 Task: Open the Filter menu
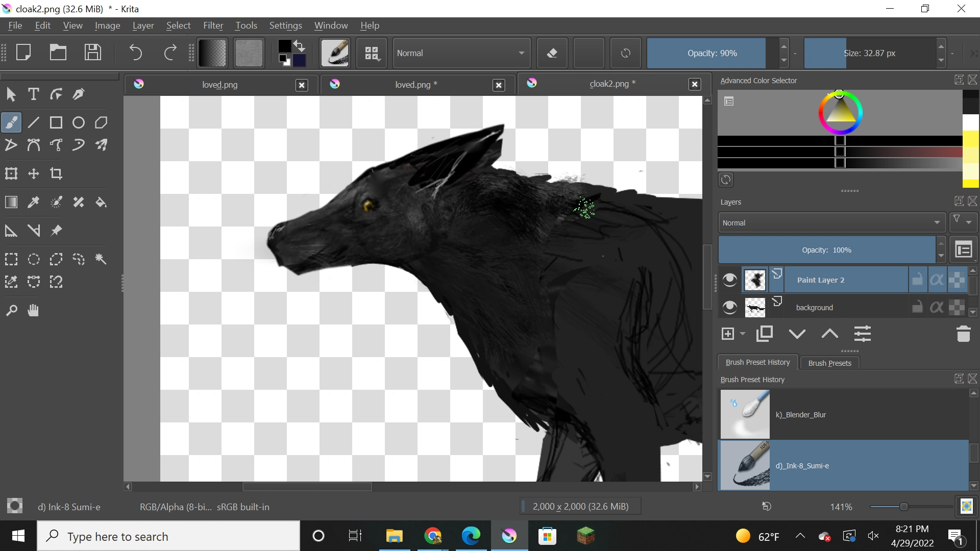tap(213, 26)
